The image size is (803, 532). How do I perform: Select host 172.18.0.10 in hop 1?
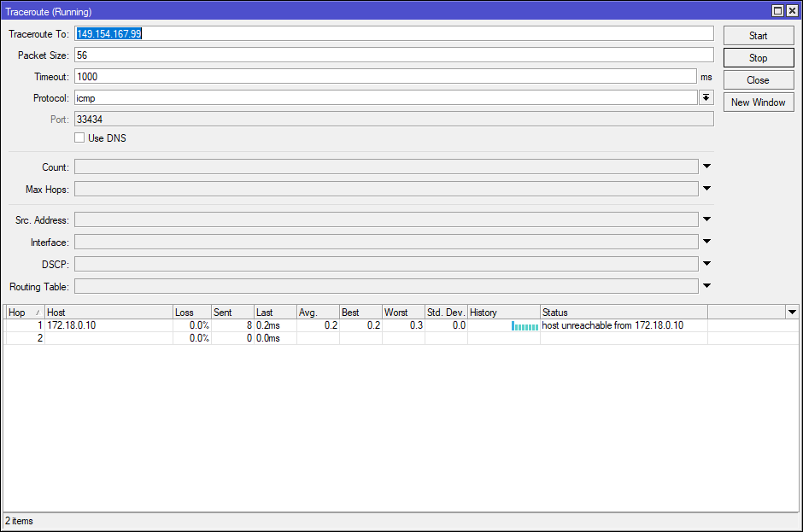(71, 325)
